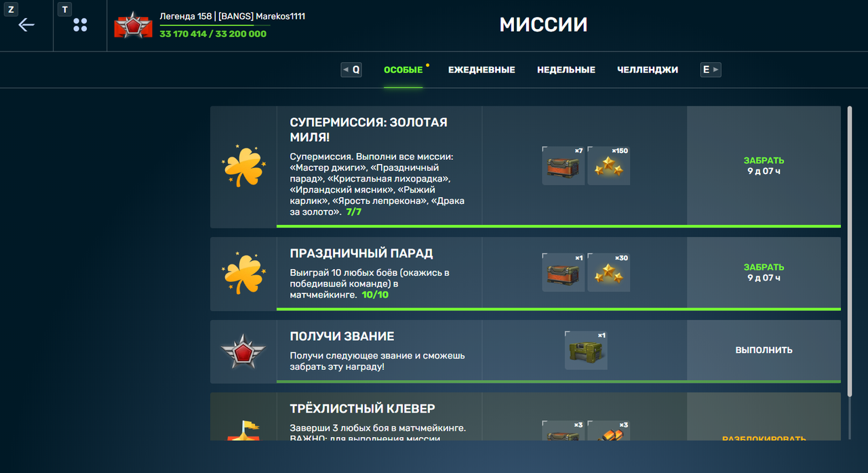Click the Legend rank badge icon
868x473 pixels.
pos(134,25)
